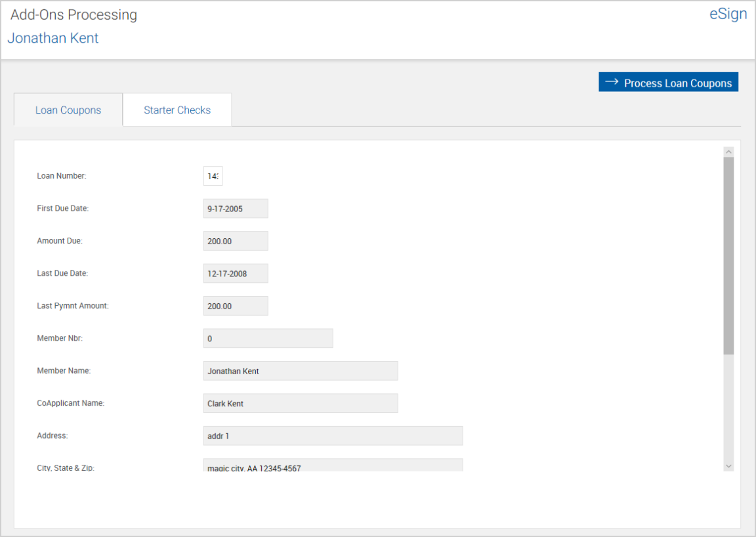Viewport: 756px width, 537px height.
Task: Click the Last Pymnt Amount field
Action: tap(236, 306)
